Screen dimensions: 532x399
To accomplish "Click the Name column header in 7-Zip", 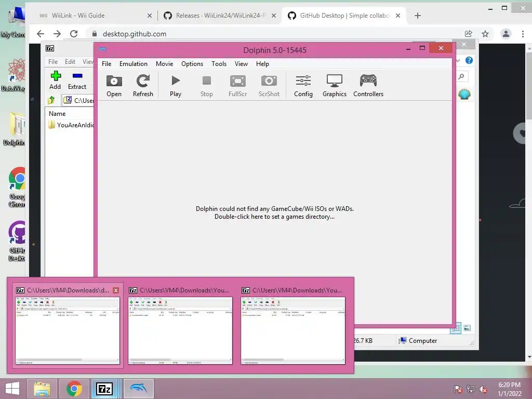I will [x=57, y=114].
